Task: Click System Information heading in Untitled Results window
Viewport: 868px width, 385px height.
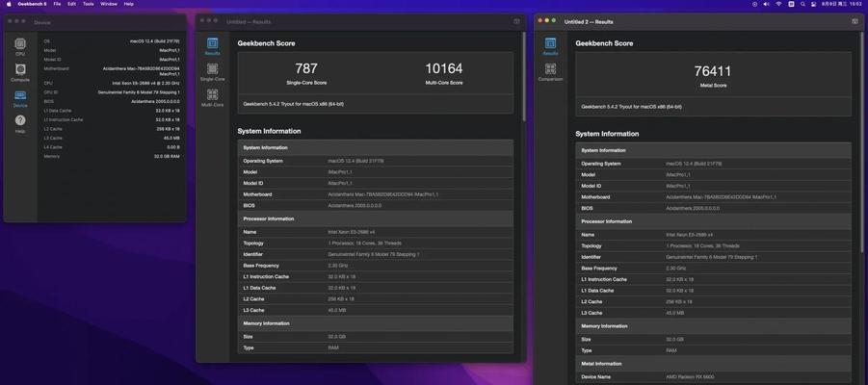Action: click(269, 131)
